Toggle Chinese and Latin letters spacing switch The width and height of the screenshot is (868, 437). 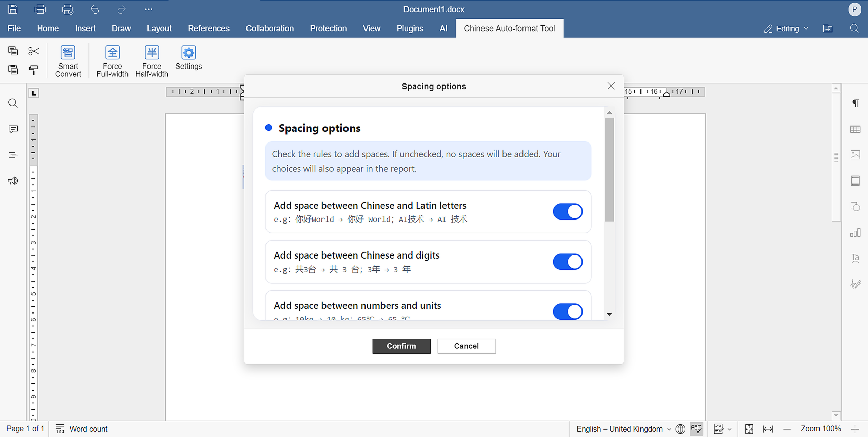pyautogui.click(x=568, y=212)
